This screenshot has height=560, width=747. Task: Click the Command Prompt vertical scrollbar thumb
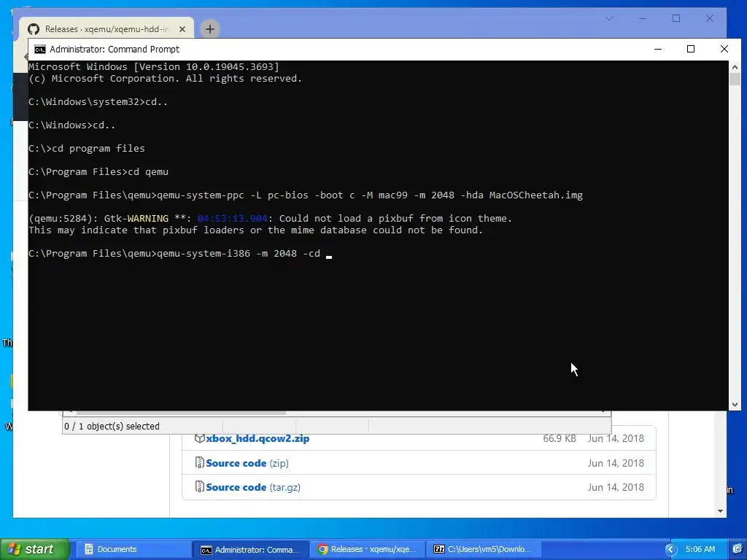735,79
